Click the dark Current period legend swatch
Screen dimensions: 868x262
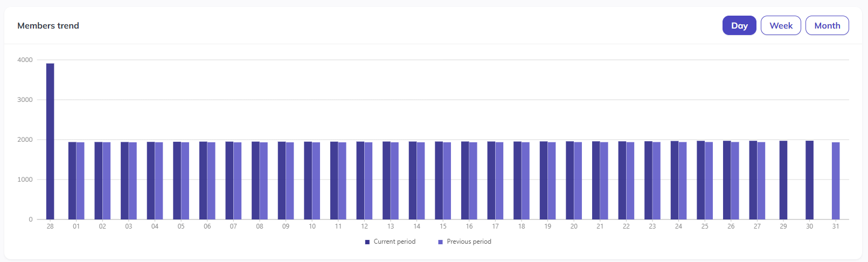click(x=367, y=242)
